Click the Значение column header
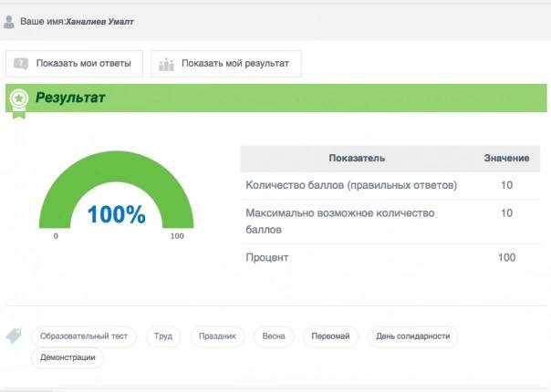This screenshot has height=392, width=551. [x=505, y=159]
